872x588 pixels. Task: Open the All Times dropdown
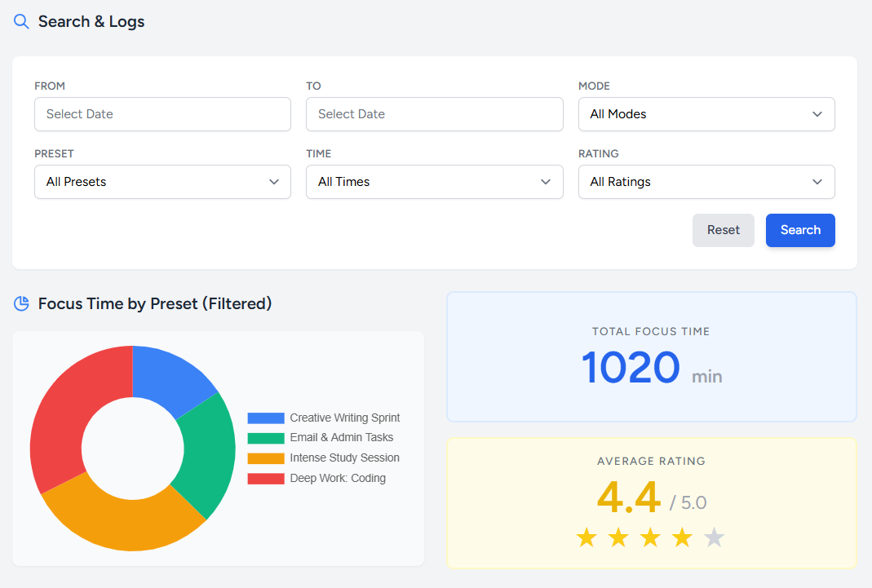pyautogui.click(x=434, y=182)
